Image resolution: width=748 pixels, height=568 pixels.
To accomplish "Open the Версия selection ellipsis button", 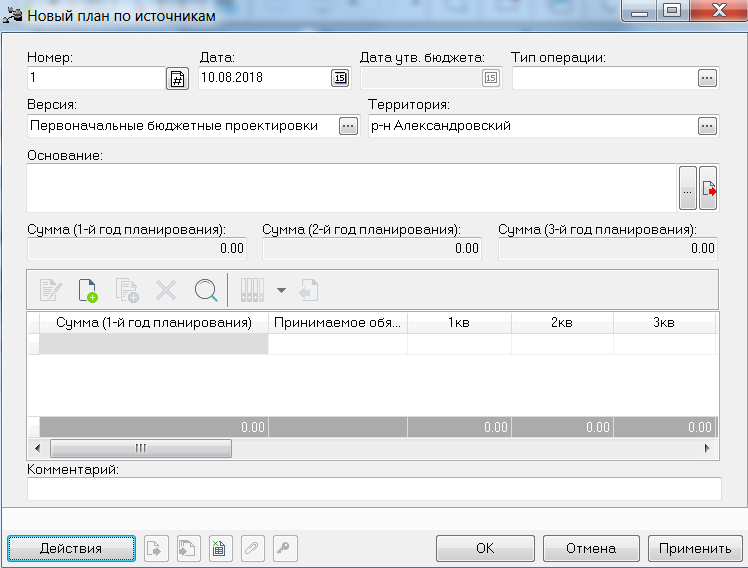I will coord(348,126).
